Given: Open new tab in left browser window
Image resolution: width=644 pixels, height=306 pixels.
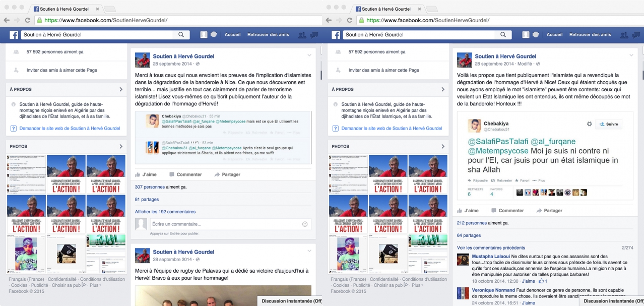Looking at the screenshot, I should coord(109,9).
